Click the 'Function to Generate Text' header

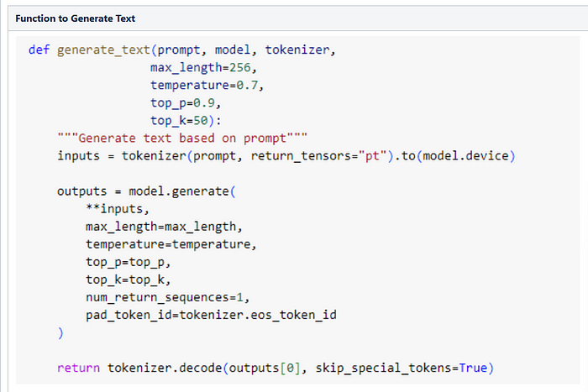click(x=75, y=18)
